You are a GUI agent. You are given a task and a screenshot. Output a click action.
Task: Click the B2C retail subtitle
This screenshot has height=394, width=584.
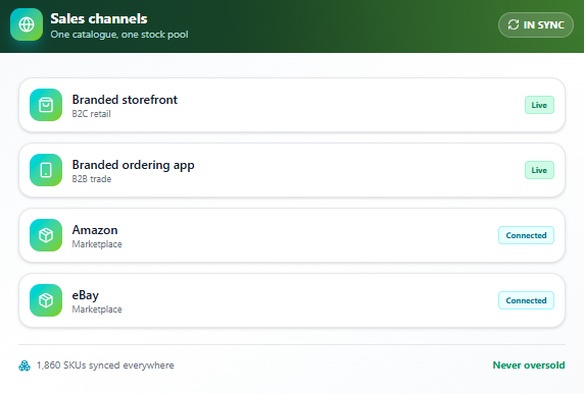91,114
